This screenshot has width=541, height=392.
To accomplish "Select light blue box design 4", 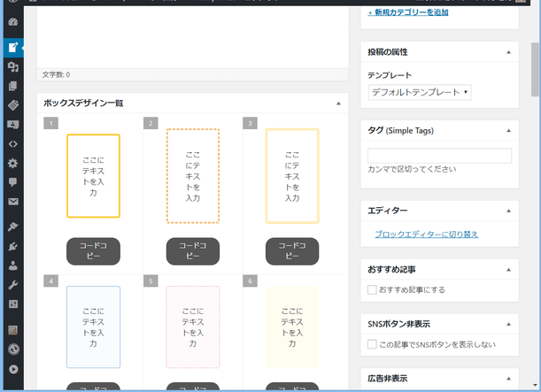I will click(x=93, y=327).
